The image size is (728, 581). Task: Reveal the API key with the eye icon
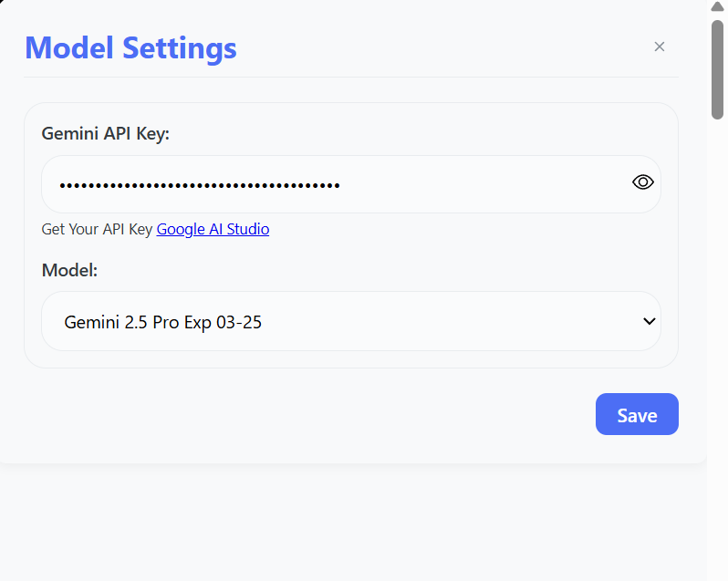pos(643,182)
